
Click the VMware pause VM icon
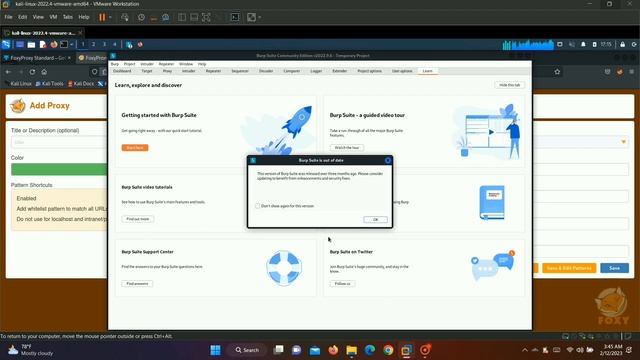[x=102, y=17]
